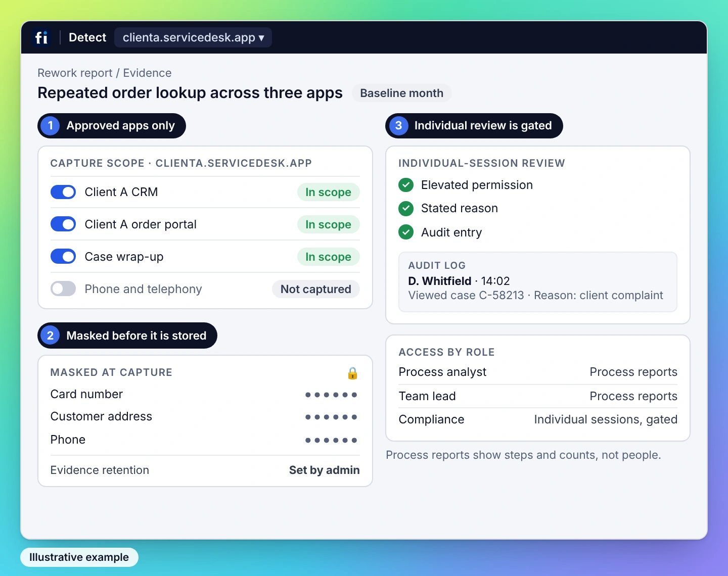Click the Viewed case C-58213 audit line
The height and width of the screenshot is (576, 728).
point(535,295)
